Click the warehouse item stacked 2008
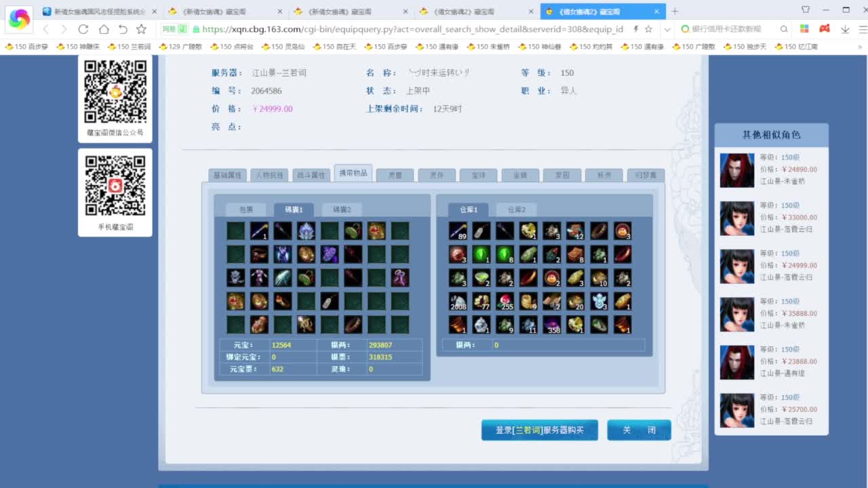 click(x=458, y=302)
